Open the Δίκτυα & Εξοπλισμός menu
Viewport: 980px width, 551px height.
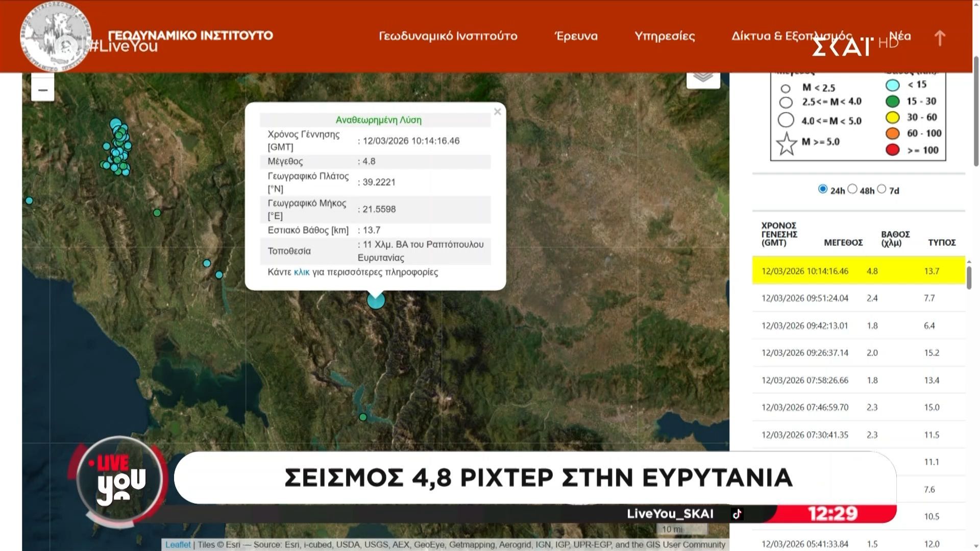coord(792,36)
